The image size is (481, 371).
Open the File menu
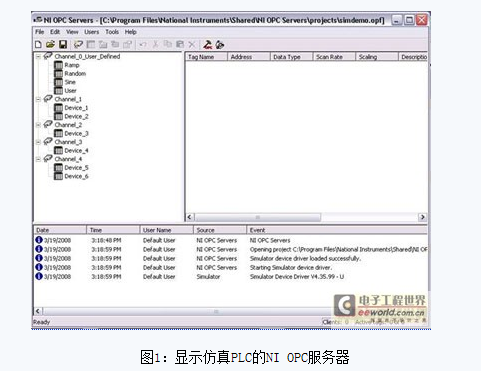click(40, 32)
